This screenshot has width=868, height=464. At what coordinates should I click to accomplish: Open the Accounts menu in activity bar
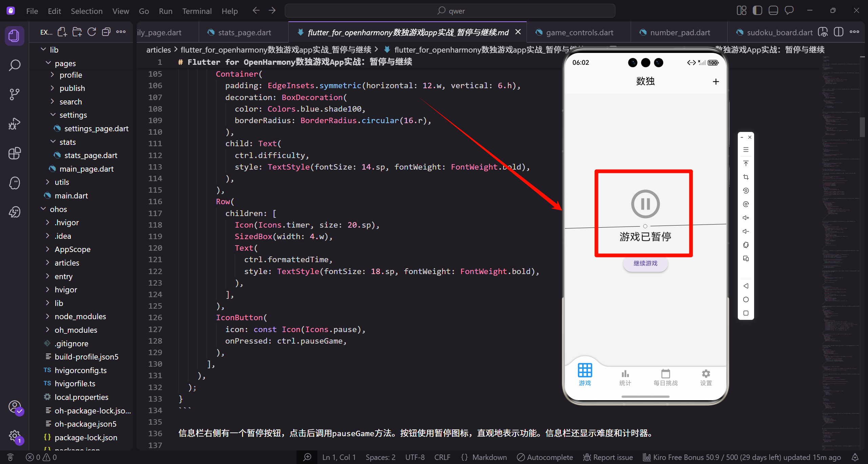pos(15,407)
